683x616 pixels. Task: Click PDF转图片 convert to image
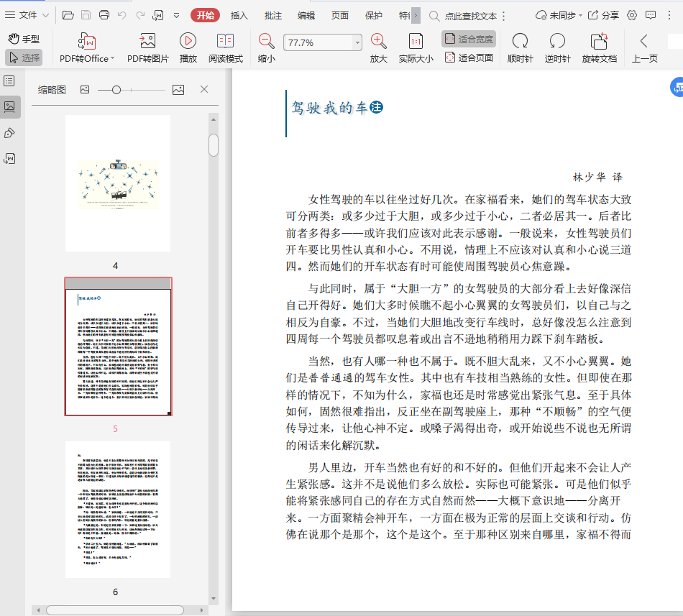pyautogui.click(x=147, y=48)
